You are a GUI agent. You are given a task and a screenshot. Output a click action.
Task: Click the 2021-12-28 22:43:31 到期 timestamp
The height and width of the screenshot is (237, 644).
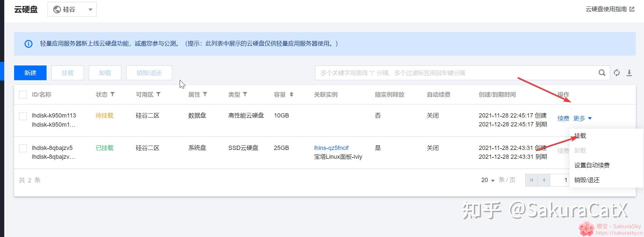coord(513,157)
